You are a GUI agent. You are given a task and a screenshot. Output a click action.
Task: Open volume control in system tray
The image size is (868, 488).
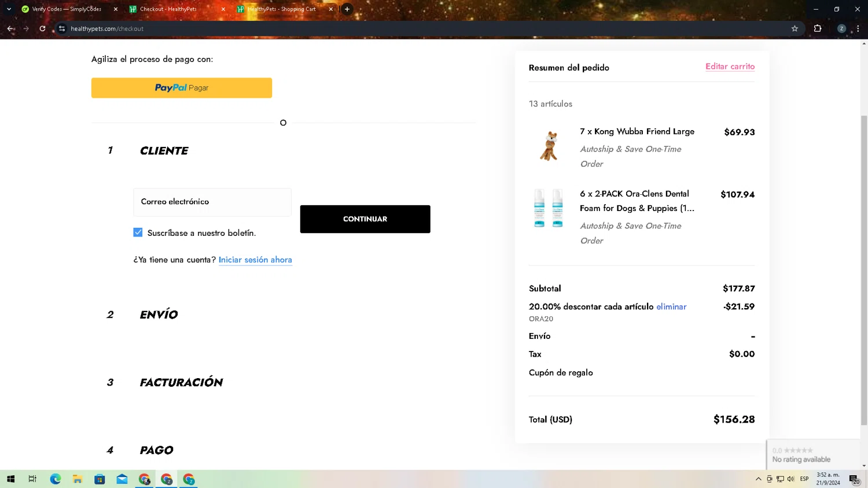pos(791,479)
